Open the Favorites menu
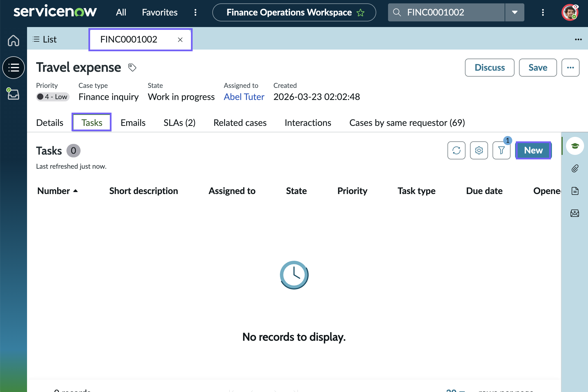This screenshot has width=588, height=392. coord(160,12)
